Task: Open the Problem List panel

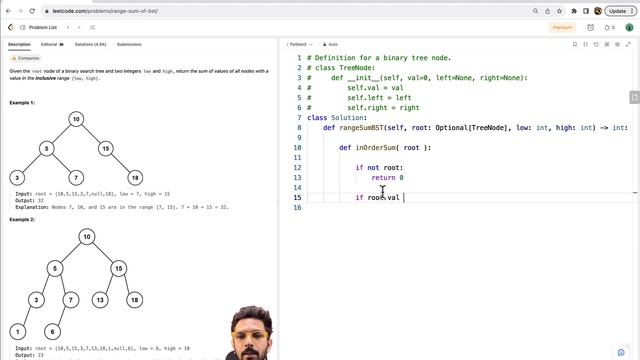Action: click(x=39, y=27)
